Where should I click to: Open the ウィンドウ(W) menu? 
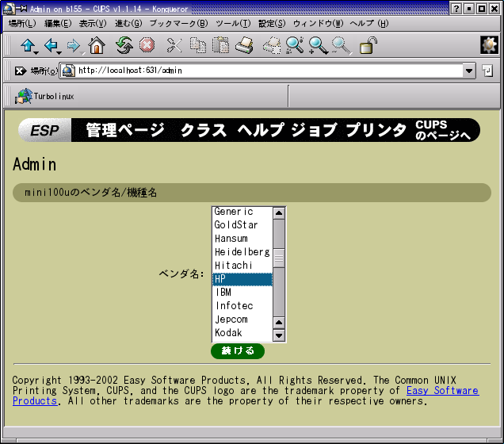(319, 24)
